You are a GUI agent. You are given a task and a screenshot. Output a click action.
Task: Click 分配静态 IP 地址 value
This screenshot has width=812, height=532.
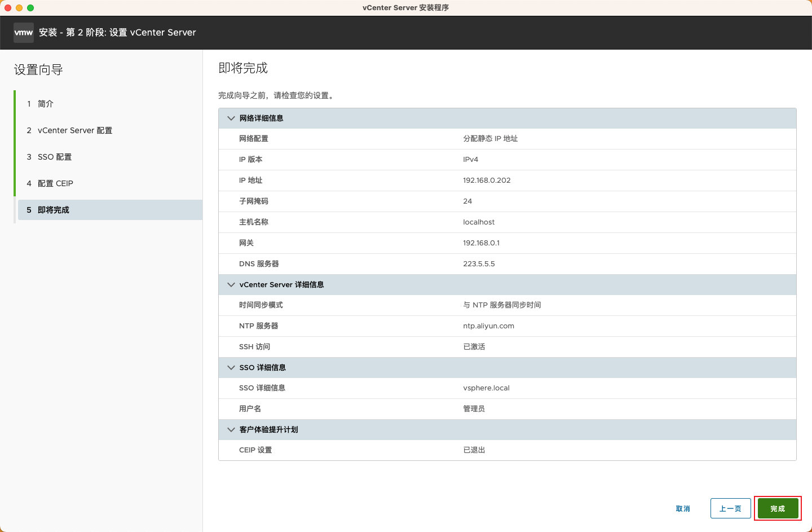click(490, 139)
